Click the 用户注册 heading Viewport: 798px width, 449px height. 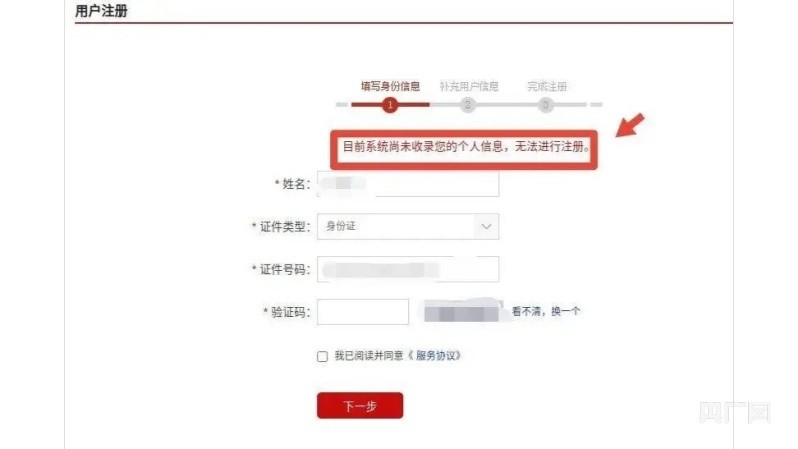[x=101, y=11]
